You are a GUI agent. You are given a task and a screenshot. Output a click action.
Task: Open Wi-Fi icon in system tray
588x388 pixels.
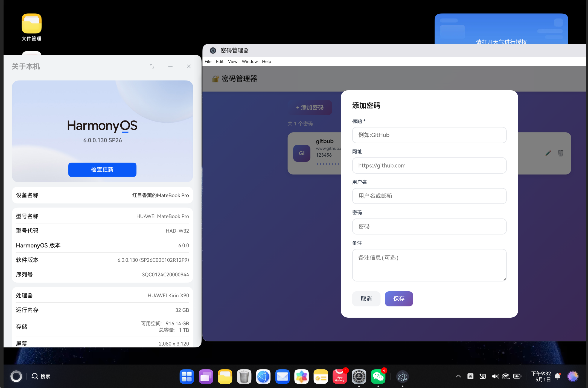[x=506, y=376]
